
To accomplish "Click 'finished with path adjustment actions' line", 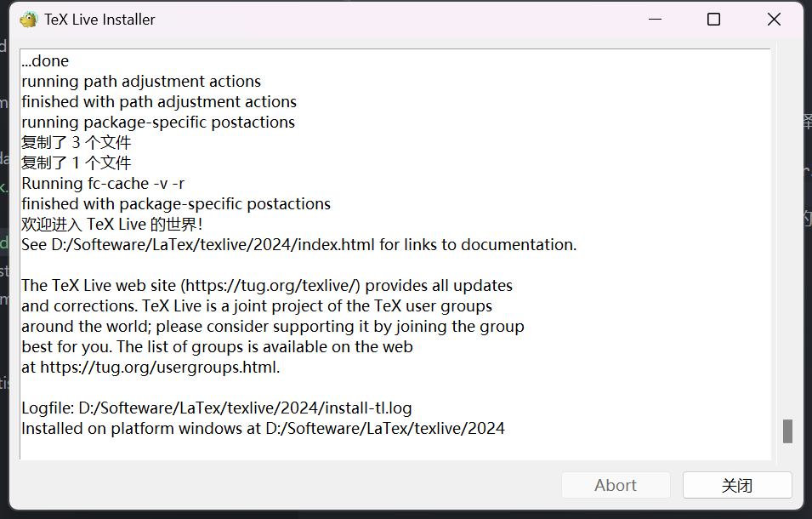I will (159, 101).
